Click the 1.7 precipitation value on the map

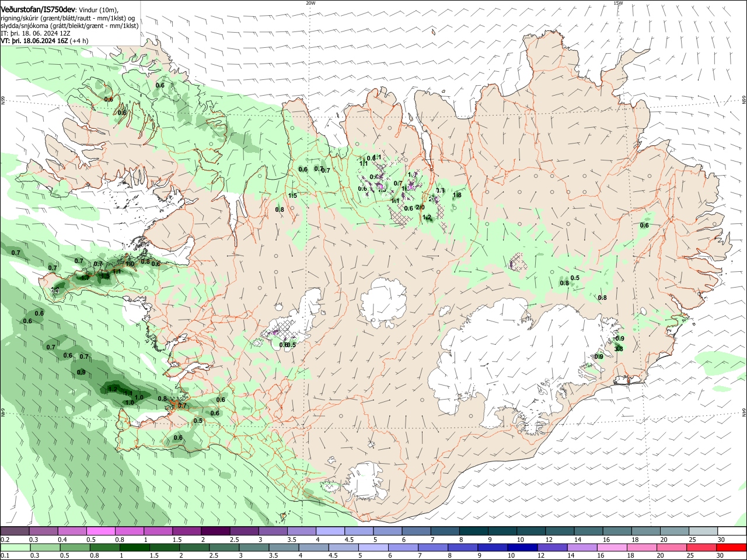(x=85, y=278)
